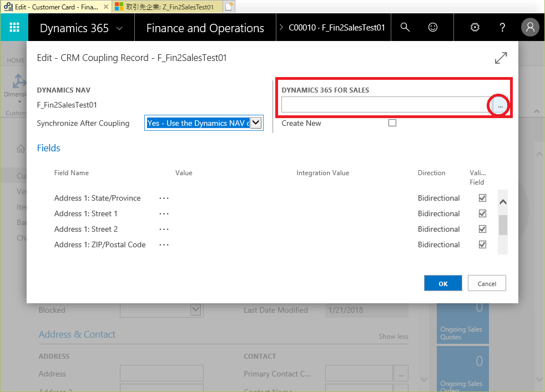Open the settings gear menu
Image resolution: width=545 pixels, height=392 pixels.
[475, 27]
